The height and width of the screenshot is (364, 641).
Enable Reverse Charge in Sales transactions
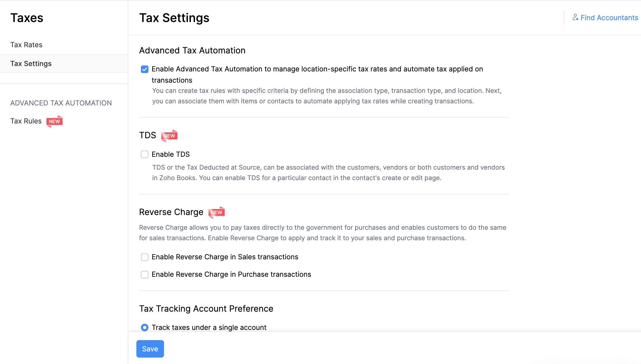pyautogui.click(x=145, y=257)
